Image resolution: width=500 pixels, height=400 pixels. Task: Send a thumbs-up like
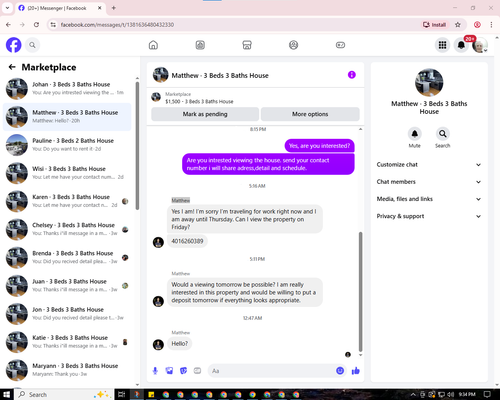(356, 371)
